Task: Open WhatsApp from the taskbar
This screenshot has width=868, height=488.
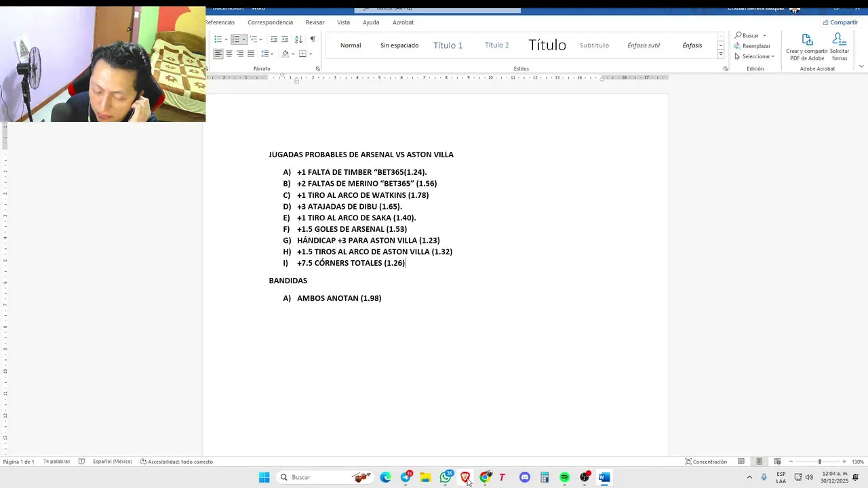Action: click(x=446, y=477)
